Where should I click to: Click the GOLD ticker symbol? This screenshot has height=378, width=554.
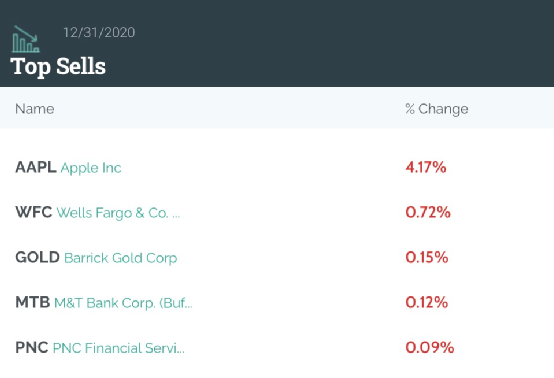[37, 257]
